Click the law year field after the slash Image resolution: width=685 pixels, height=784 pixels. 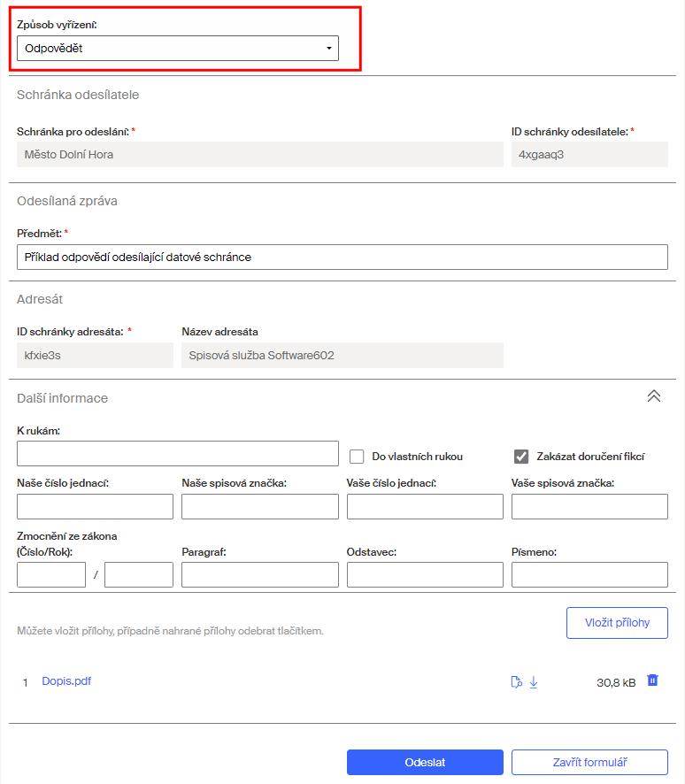[138, 574]
